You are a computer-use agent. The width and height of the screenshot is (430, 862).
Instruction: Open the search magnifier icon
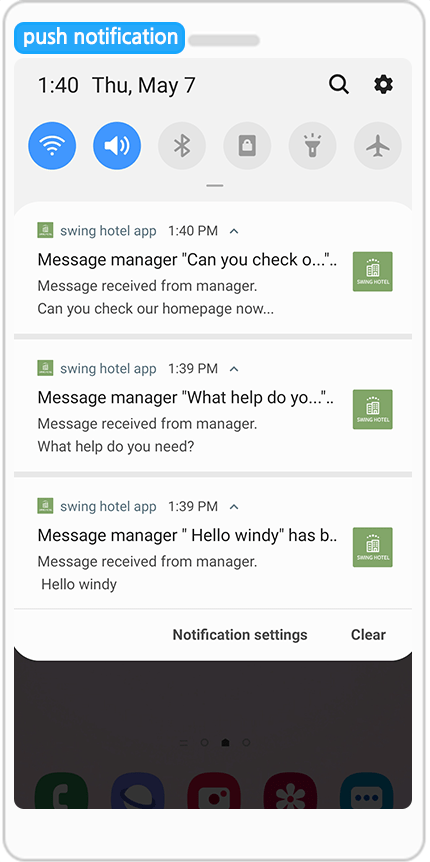pos(339,85)
